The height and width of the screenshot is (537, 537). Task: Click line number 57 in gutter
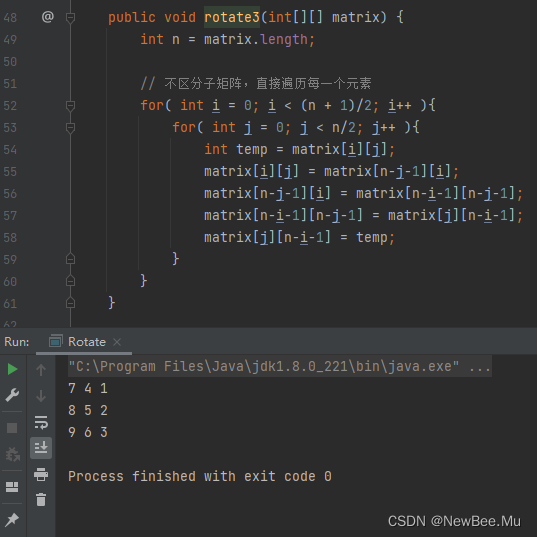pyautogui.click(x=10, y=216)
